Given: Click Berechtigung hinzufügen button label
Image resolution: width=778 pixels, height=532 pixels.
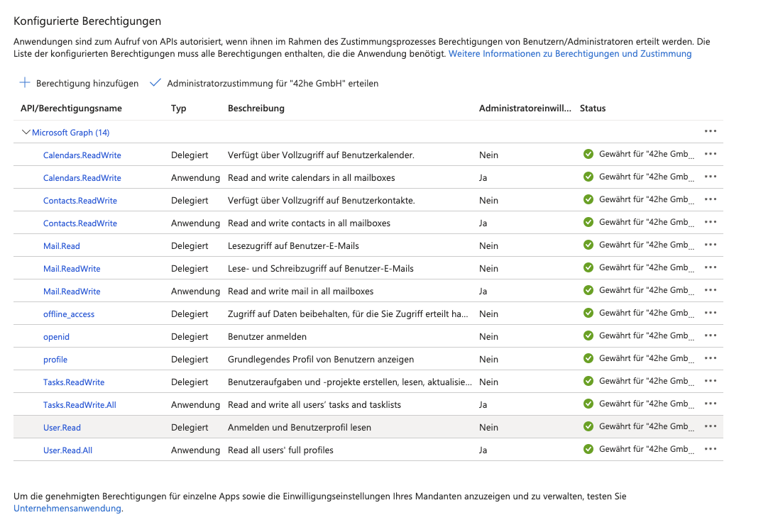Looking at the screenshot, I should (87, 83).
